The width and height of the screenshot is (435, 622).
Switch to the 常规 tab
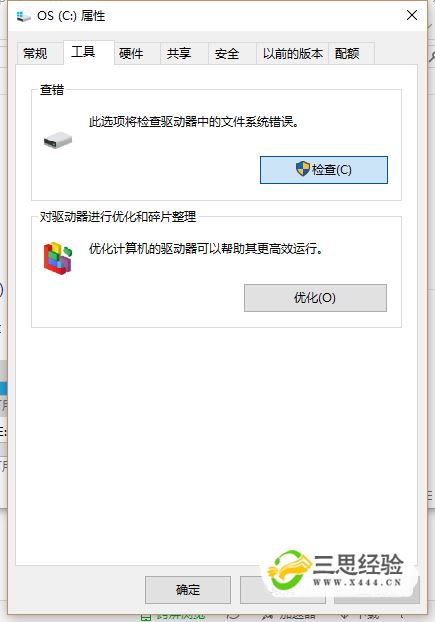tap(35, 53)
